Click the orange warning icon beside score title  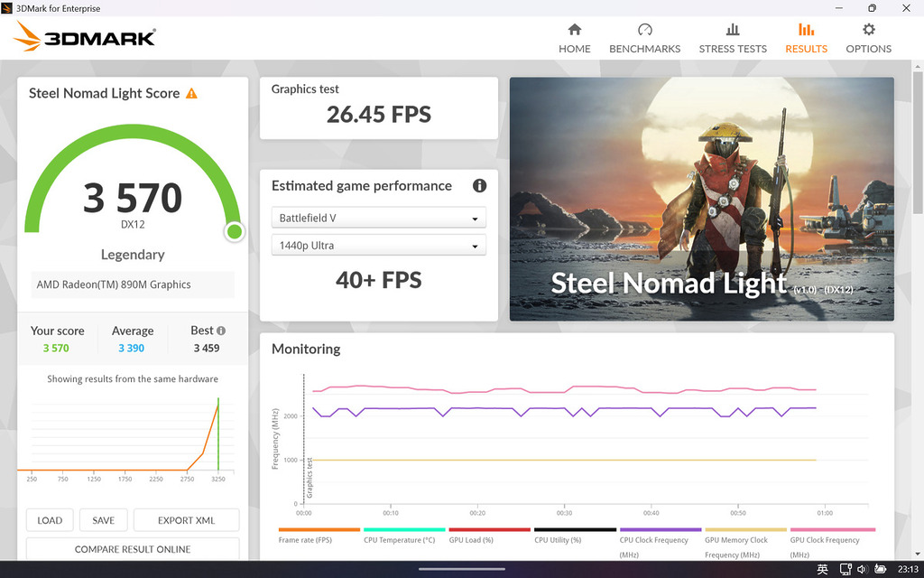click(191, 93)
